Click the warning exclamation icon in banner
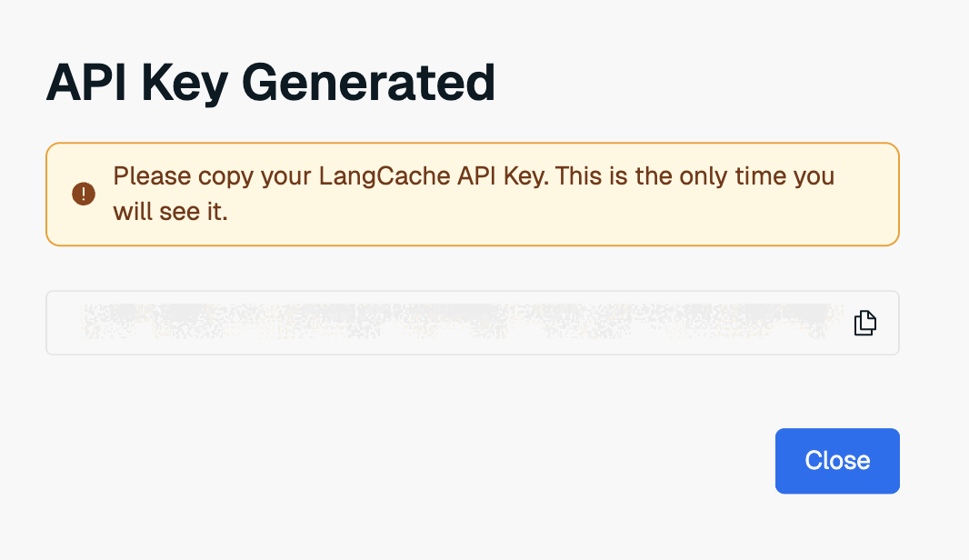This screenshot has height=560, width=969. coord(84,194)
